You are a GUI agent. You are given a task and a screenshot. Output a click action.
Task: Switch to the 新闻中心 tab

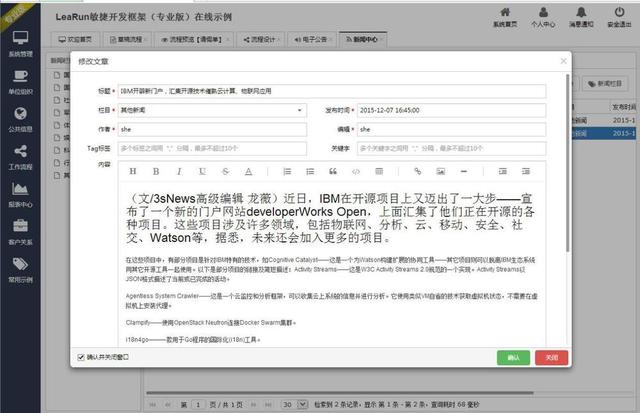pyautogui.click(x=363, y=39)
